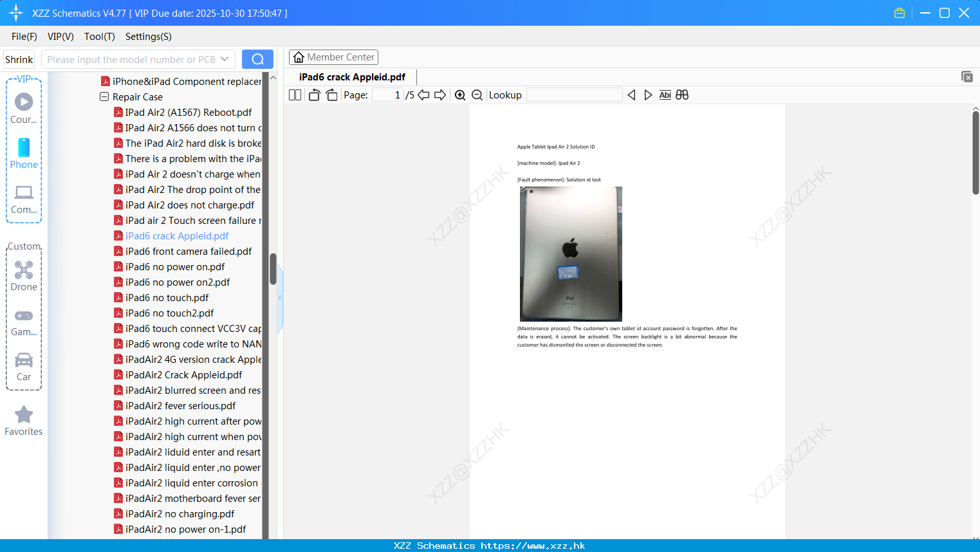Open iPad6 touch connect VCC3V file
Viewport: 980px width, 552px height.
click(188, 329)
